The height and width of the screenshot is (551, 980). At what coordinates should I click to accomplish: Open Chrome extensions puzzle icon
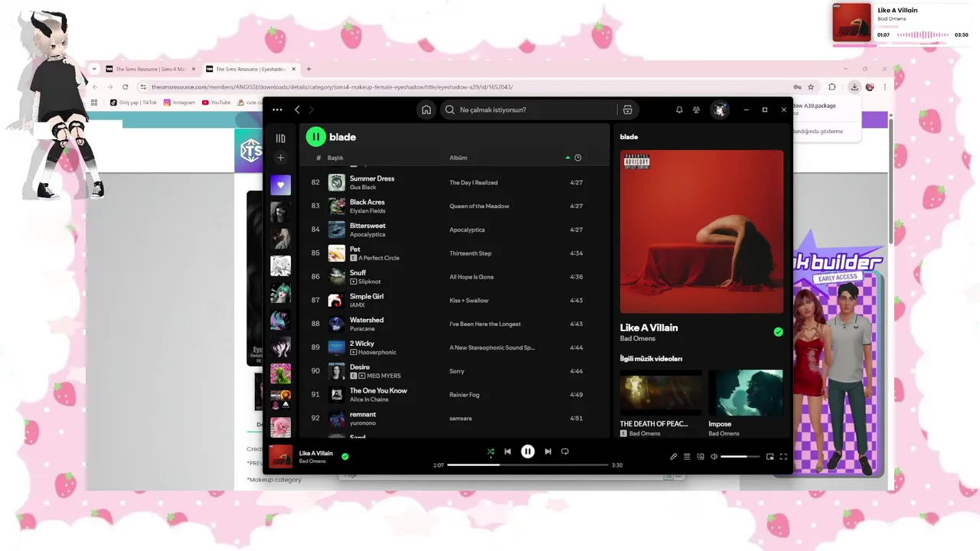[x=832, y=86]
